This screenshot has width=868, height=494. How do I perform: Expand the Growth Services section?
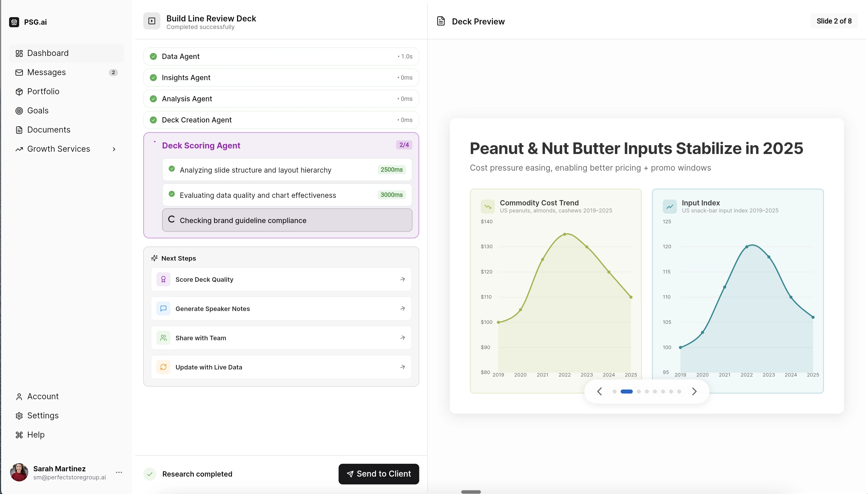point(114,149)
